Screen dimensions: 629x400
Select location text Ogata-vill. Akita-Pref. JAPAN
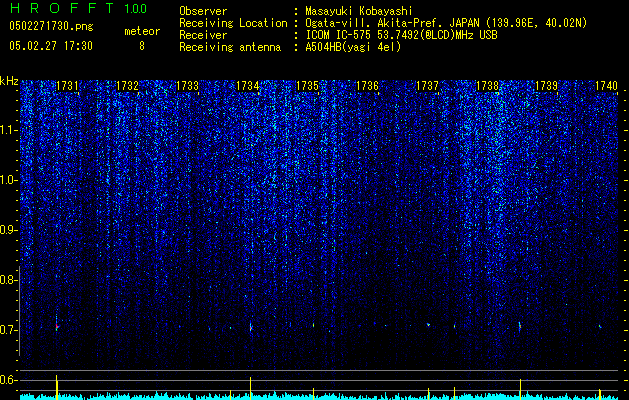[x=393, y=23]
